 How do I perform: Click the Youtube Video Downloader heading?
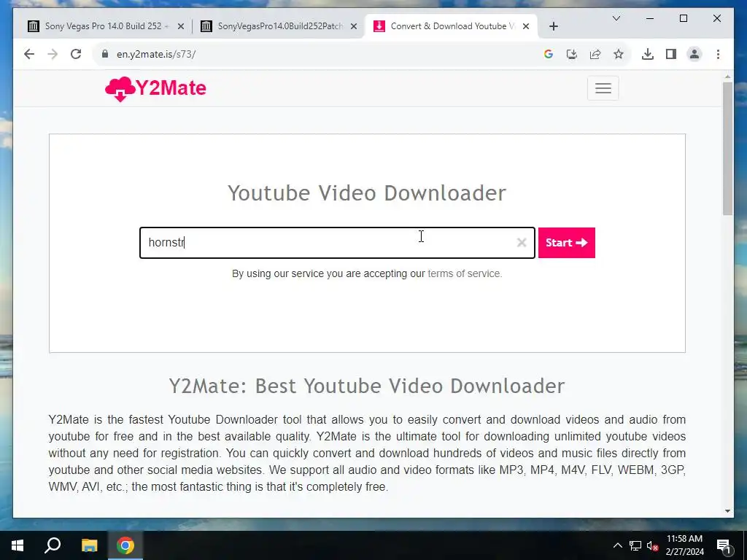(x=367, y=192)
